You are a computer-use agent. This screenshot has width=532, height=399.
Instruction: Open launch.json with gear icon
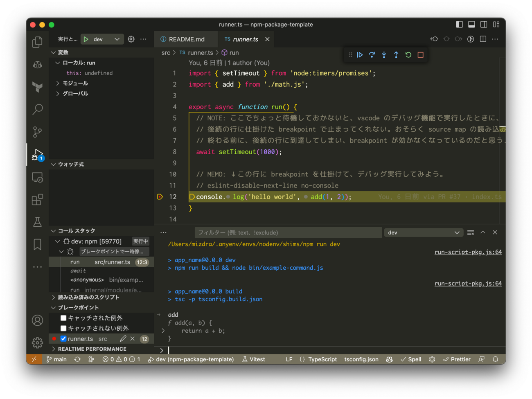click(131, 39)
